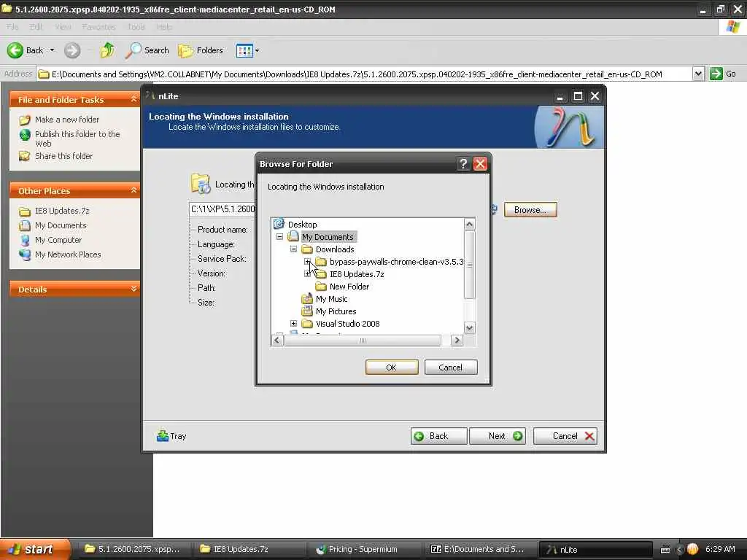
Task: Click tree scroll up arrow
Action: [x=469, y=225]
